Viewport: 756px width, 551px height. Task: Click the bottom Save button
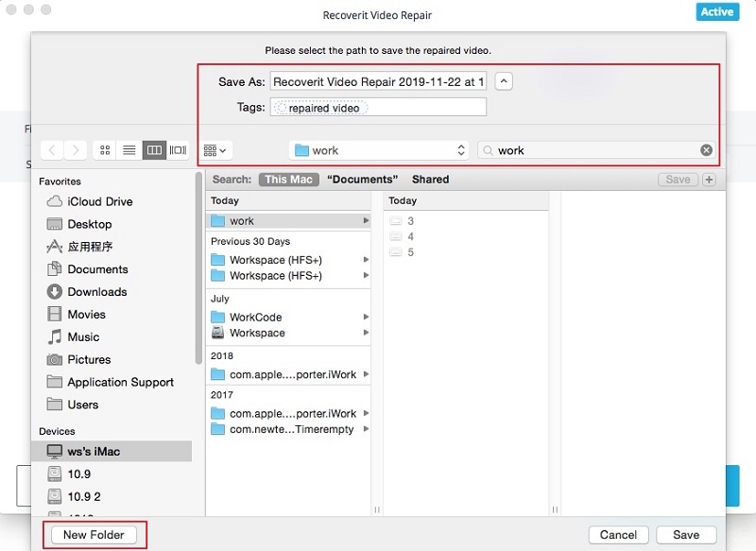click(686, 535)
